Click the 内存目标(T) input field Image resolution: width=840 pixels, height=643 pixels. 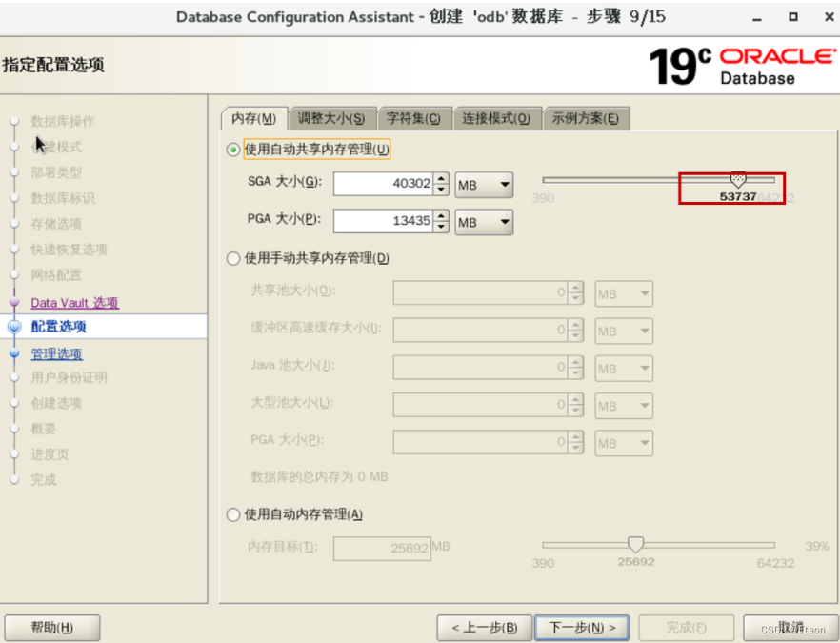[382, 549]
